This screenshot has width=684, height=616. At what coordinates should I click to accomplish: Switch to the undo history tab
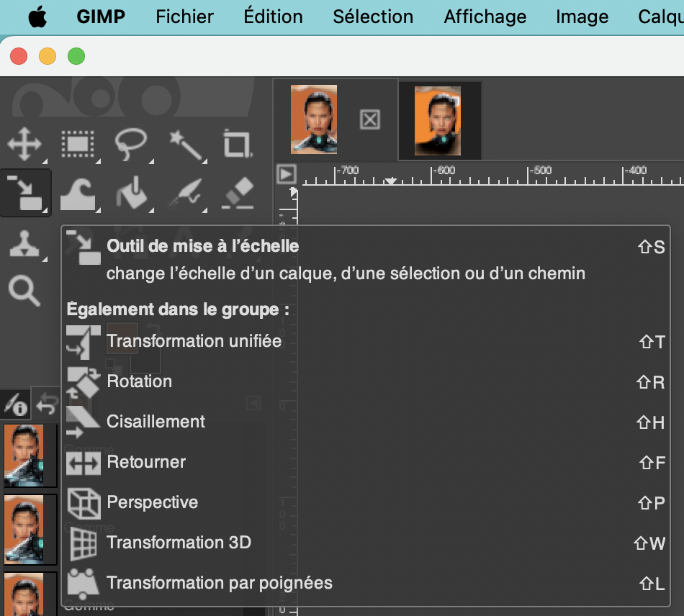tap(48, 406)
